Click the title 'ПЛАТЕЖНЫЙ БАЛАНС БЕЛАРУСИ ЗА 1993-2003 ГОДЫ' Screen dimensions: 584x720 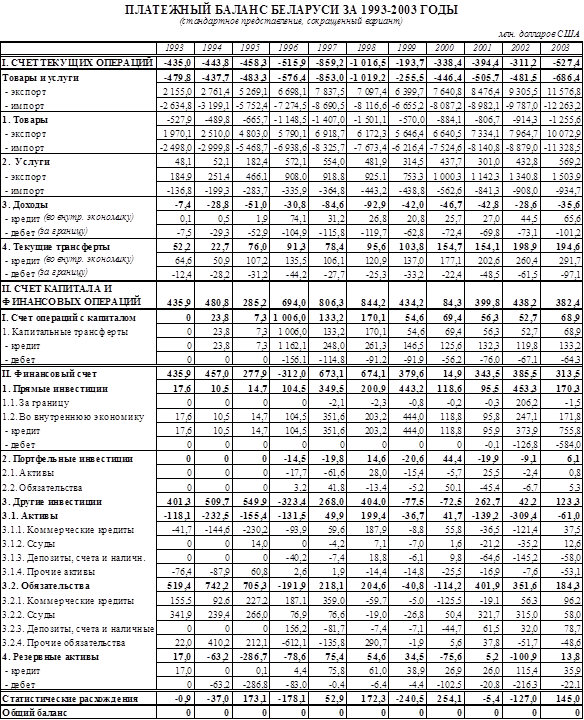click(x=292, y=10)
